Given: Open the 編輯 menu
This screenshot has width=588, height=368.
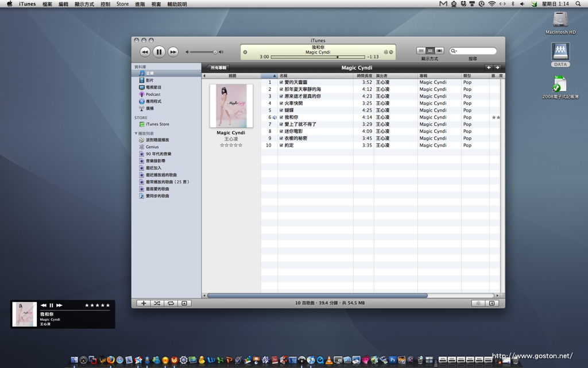Looking at the screenshot, I should coord(63,4).
